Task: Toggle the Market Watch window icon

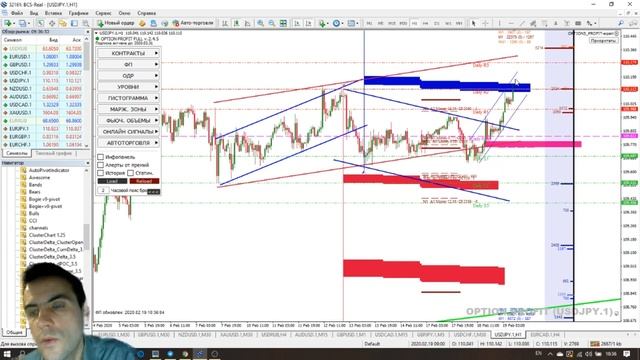Action: click(x=41, y=23)
